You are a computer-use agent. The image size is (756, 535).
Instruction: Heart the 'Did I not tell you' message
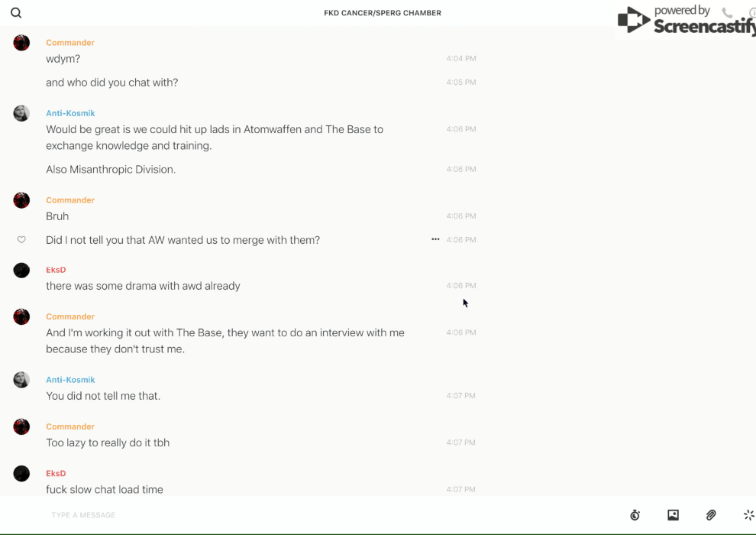click(x=21, y=240)
